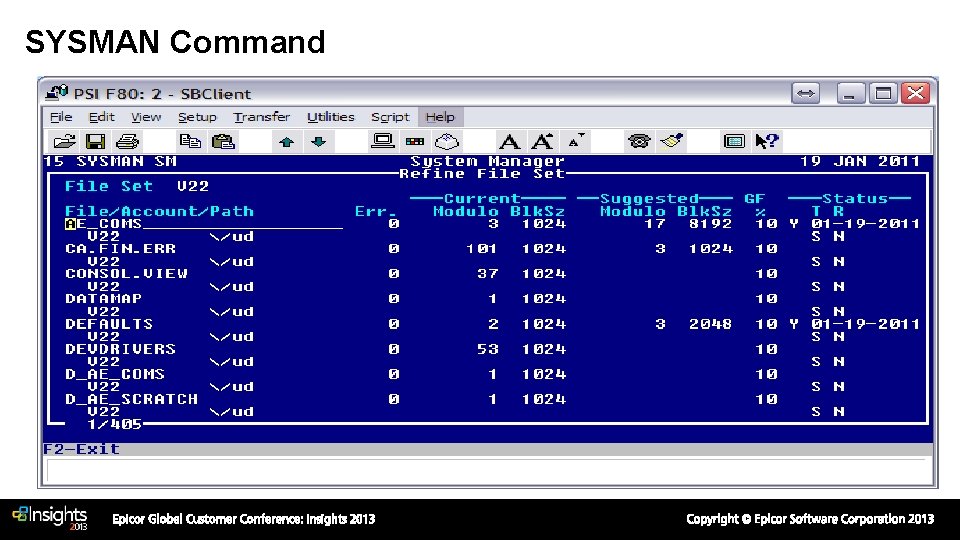Click the Status group heading
The height and width of the screenshot is (540, 960).
click(x=855, y=198)
